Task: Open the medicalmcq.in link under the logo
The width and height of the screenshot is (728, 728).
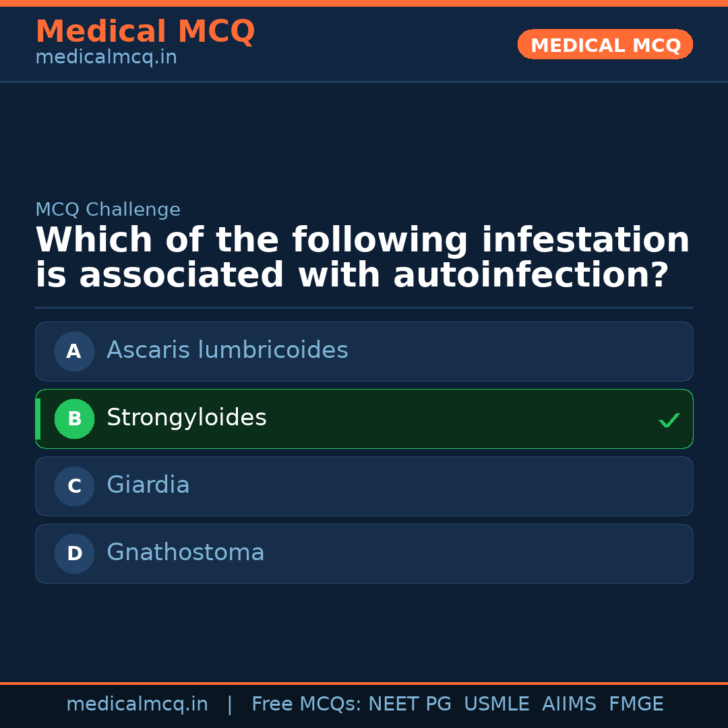Action: tap(106, 57)
